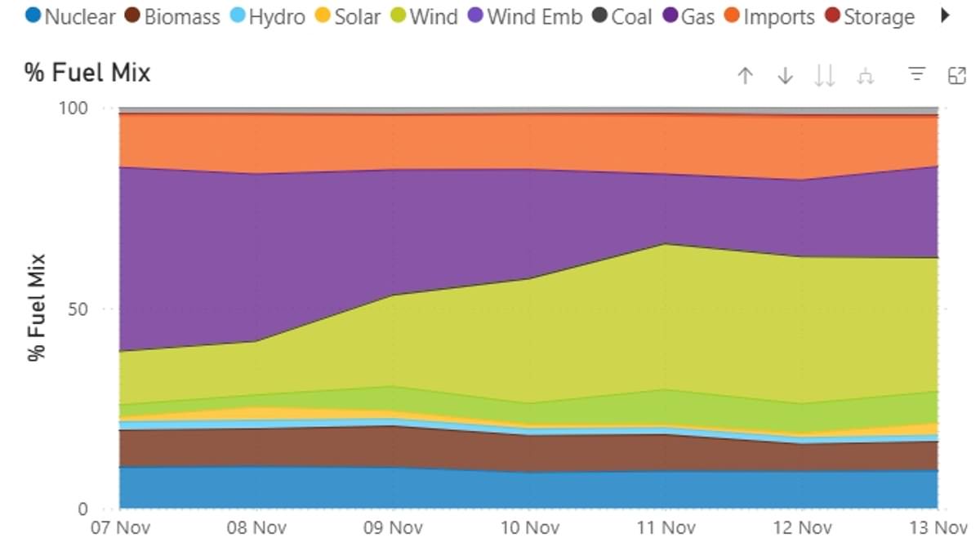Select the Gas legend entry
The width and height of the screenshot is (980, 551).
point(697,16)
